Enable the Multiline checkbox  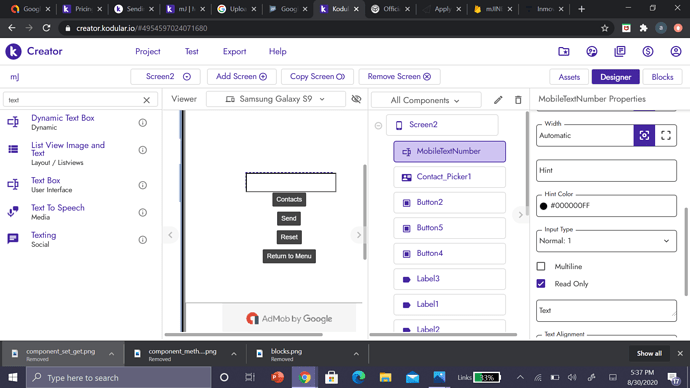[x=541, y=267]
